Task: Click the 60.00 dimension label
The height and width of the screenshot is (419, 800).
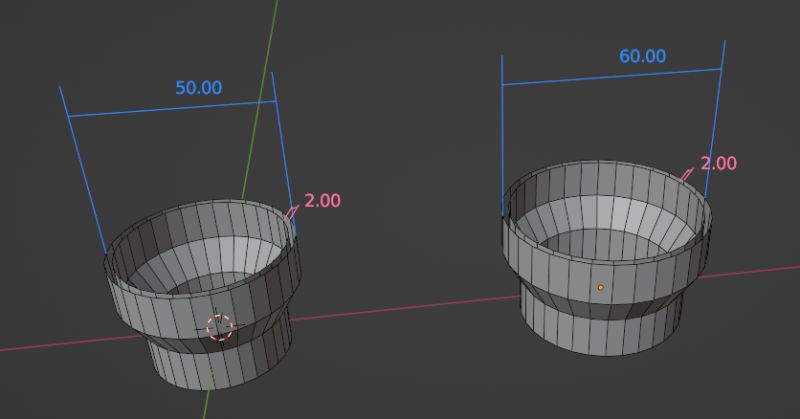Action: click(x=642, y=56)
